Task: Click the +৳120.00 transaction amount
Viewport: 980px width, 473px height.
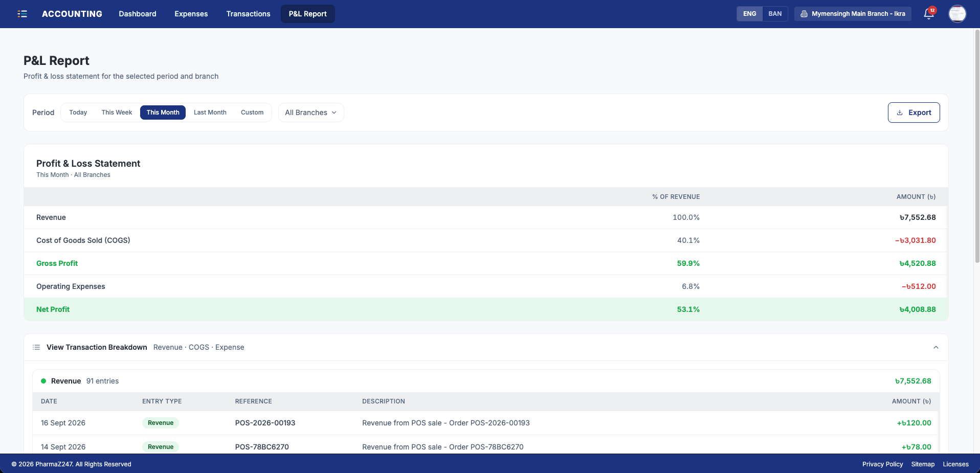Action: click(x=914, y=423)
